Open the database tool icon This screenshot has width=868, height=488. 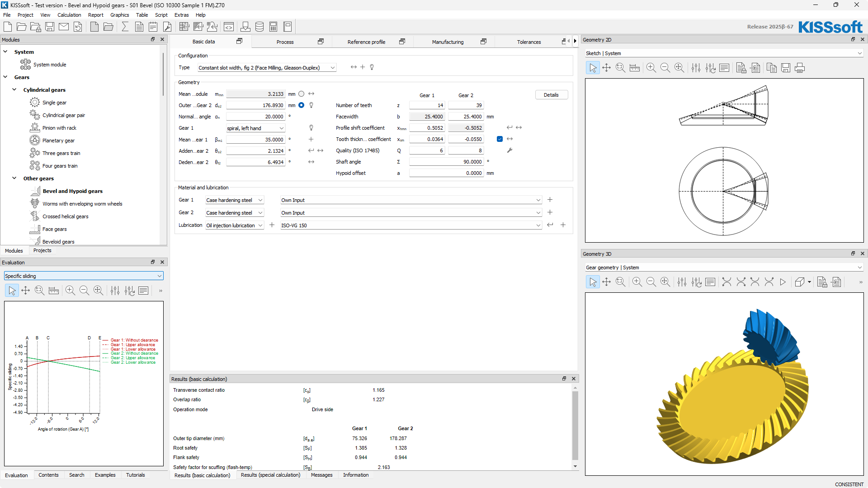click(x=259, y=27)
